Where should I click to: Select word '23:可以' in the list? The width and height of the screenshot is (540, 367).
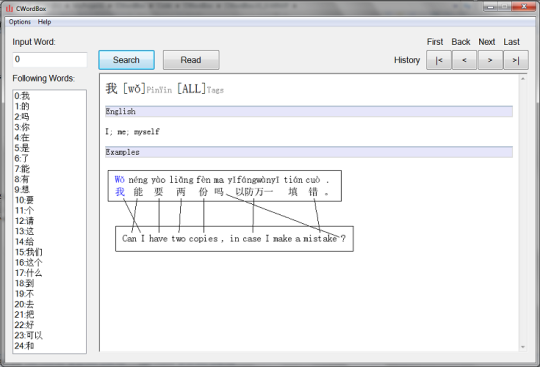click(29, 335)
